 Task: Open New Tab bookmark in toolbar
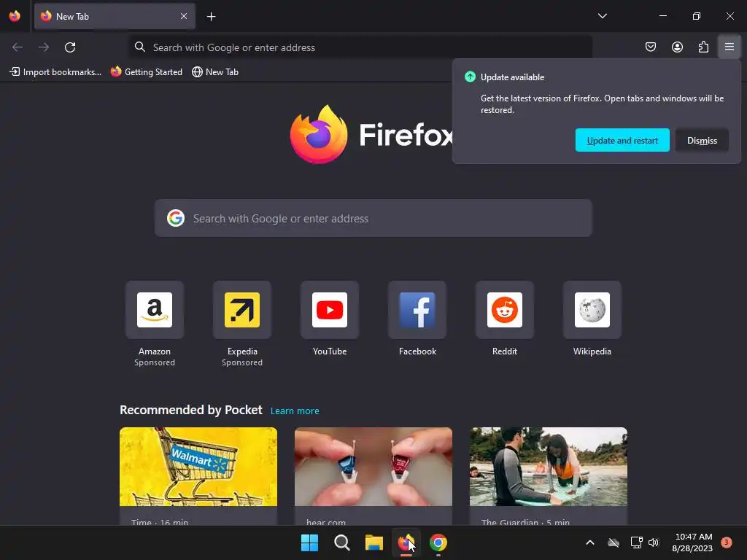click(215, 72)
